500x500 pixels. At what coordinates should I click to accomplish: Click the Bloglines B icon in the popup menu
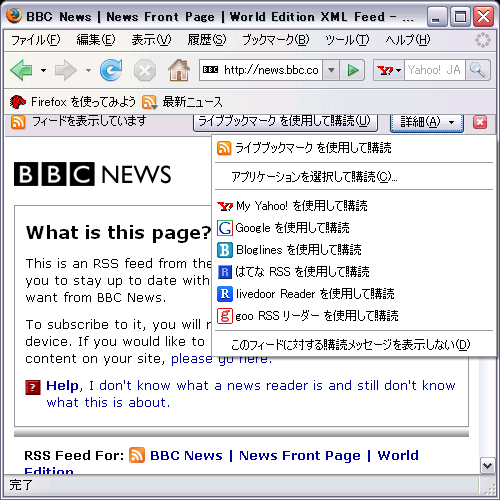225,250
